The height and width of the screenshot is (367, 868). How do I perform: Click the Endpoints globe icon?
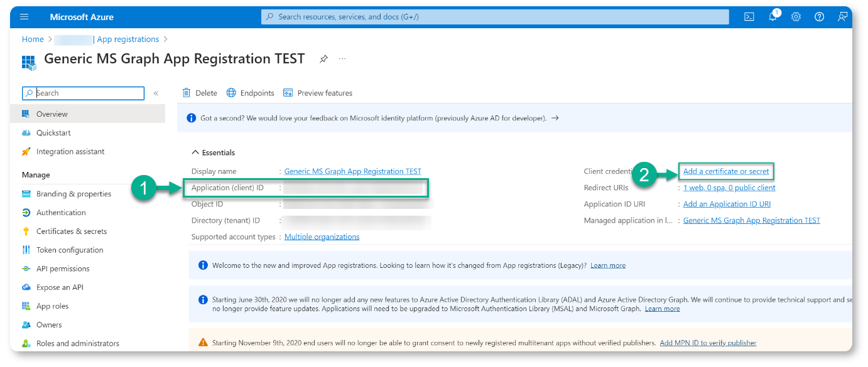(231, 93)
